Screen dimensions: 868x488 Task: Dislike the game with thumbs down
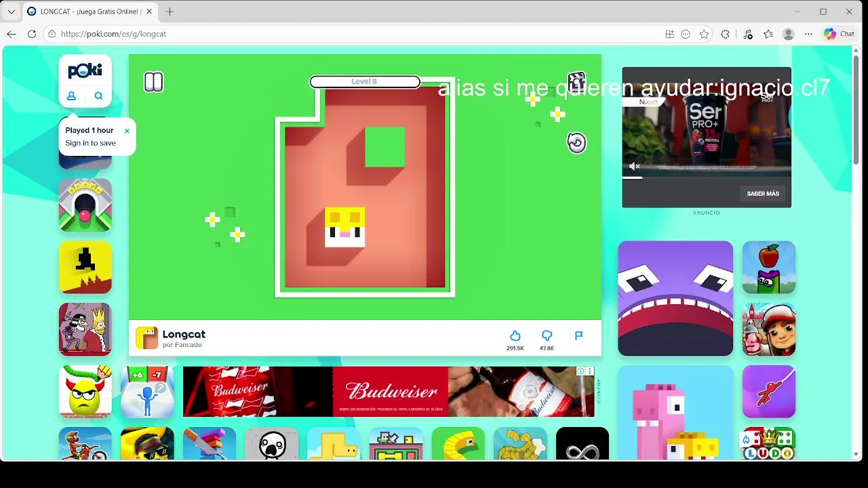[547, 335]
